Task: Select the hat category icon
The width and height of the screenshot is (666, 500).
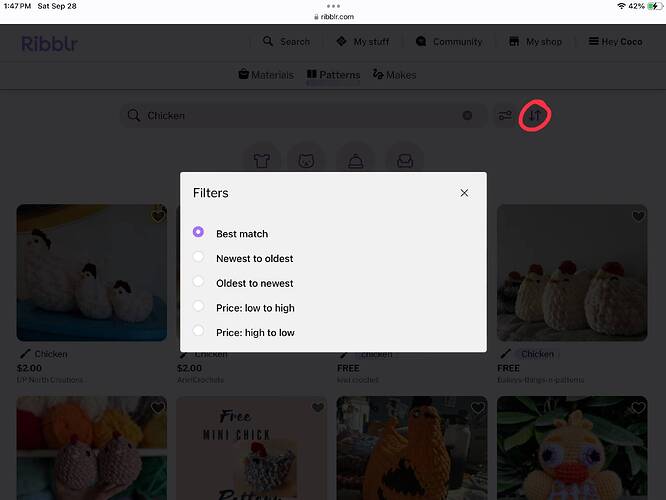Action: tap(356, 160)
